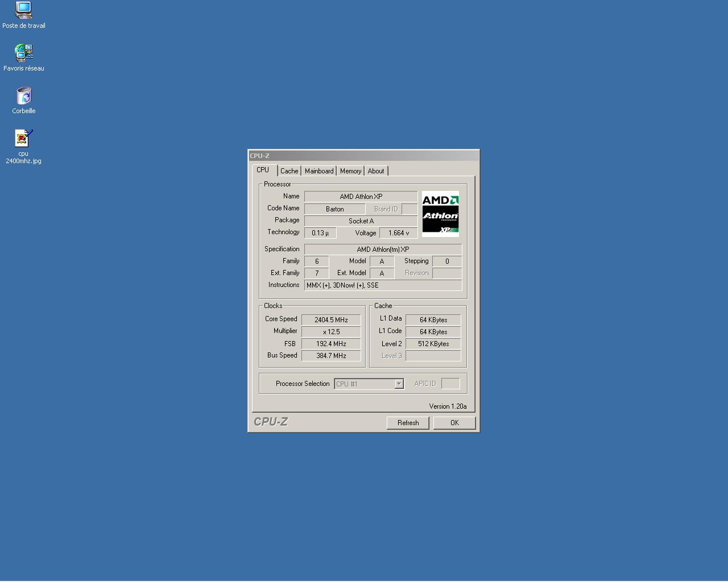Click the CPU-Z window title bar

[364, 155]
